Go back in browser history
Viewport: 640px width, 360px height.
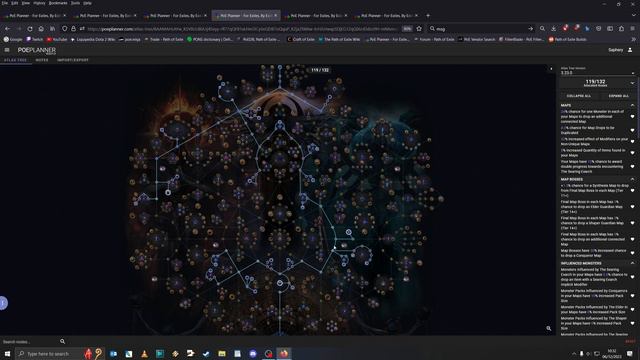tap(7, 29)
